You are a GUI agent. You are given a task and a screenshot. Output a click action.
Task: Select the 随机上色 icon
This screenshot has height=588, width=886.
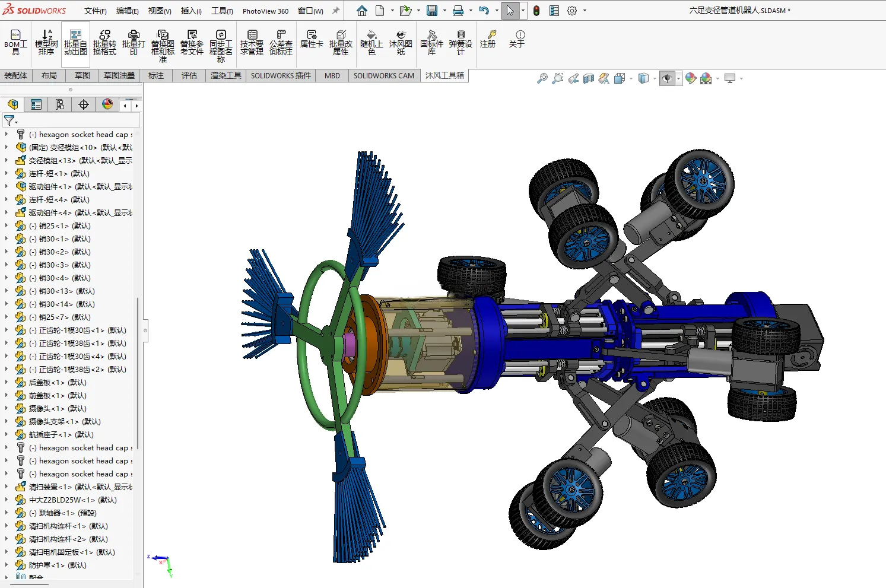click(371, 42)
